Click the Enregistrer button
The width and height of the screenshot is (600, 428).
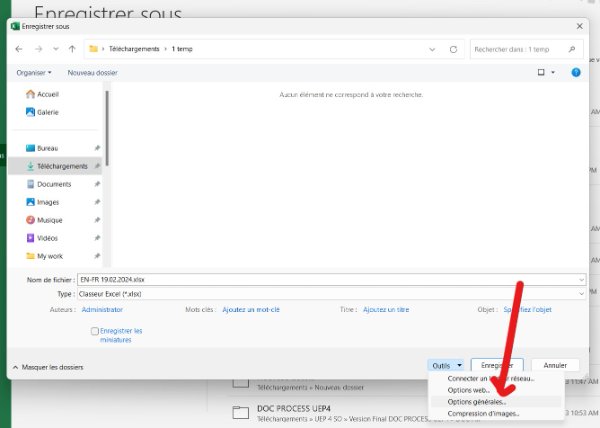497,365
